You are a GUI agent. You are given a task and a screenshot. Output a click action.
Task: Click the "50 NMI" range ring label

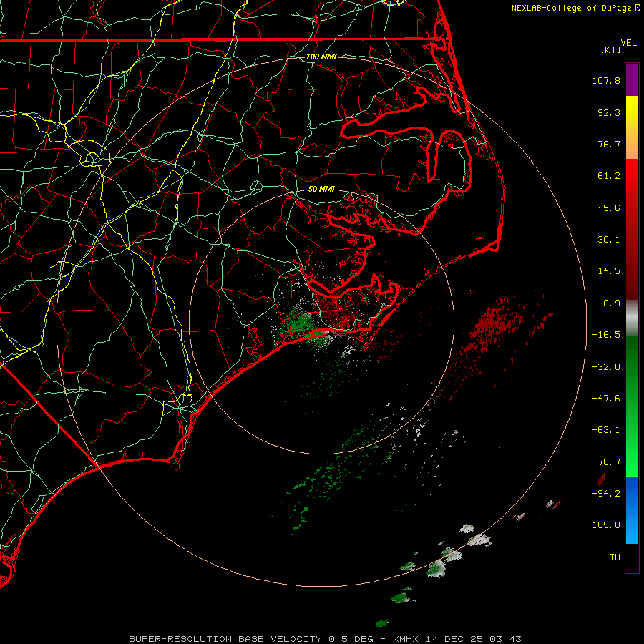[321, 190]
